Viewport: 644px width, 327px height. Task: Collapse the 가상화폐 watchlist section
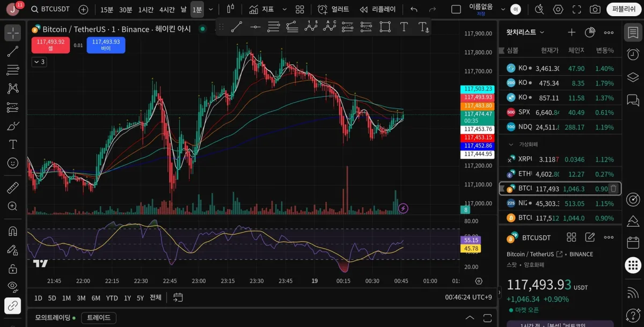(510, 144)
